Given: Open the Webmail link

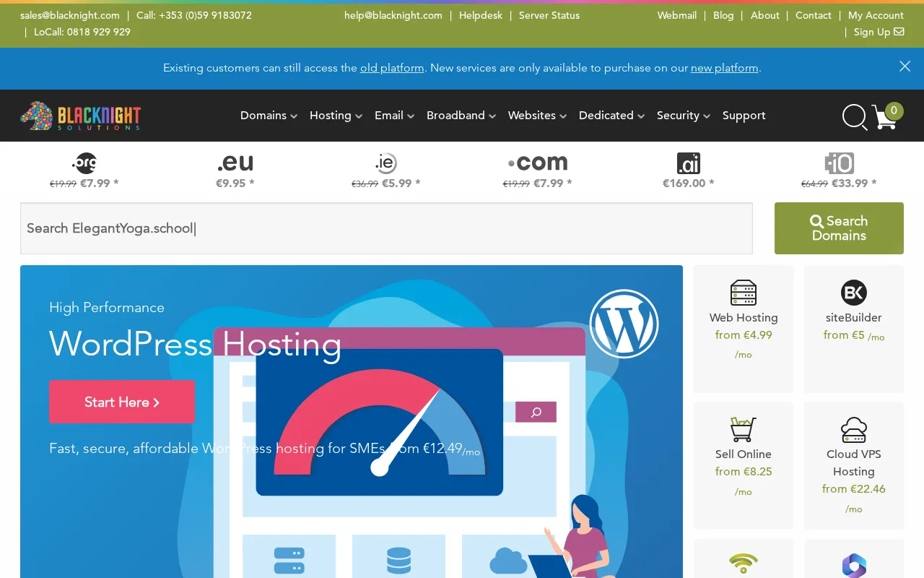Looking at the screenshot, I should (x=676, y=15).
